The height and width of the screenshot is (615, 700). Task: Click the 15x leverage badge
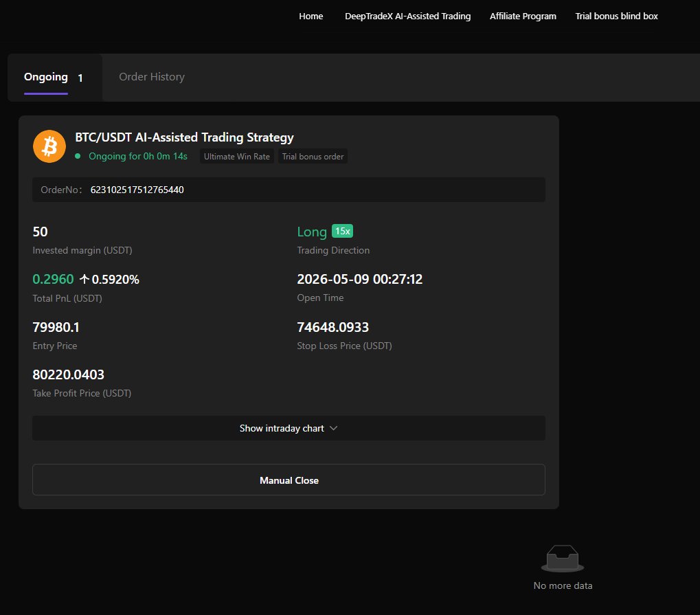pyautogui.click(x=342, y=231)
